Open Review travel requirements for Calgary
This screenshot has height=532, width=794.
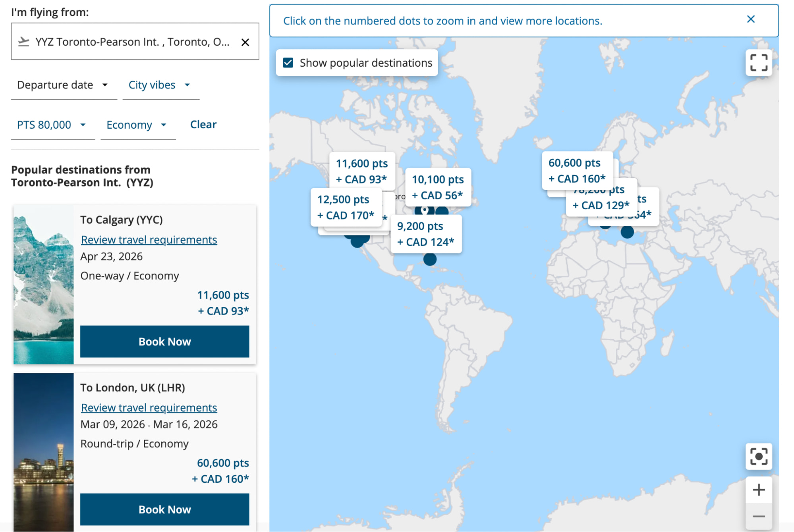tap(149, 239)
